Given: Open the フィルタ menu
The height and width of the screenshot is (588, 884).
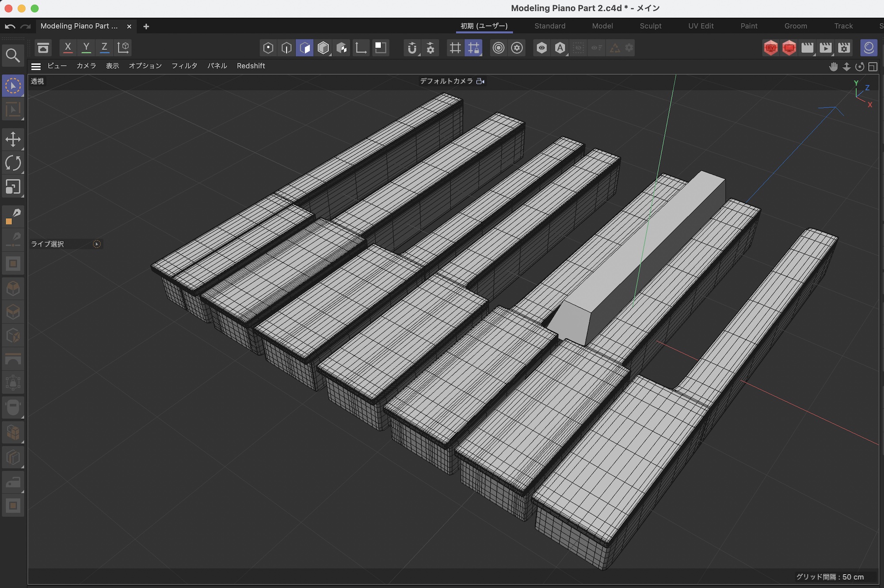Looking at the screenshot, I should point(184,66).
